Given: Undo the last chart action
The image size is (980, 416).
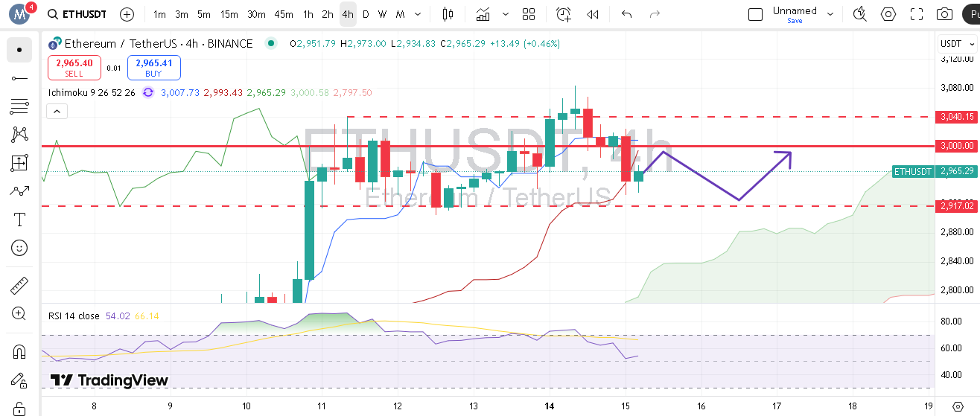Looking at the screenshot, I should (x=626, y=14).
